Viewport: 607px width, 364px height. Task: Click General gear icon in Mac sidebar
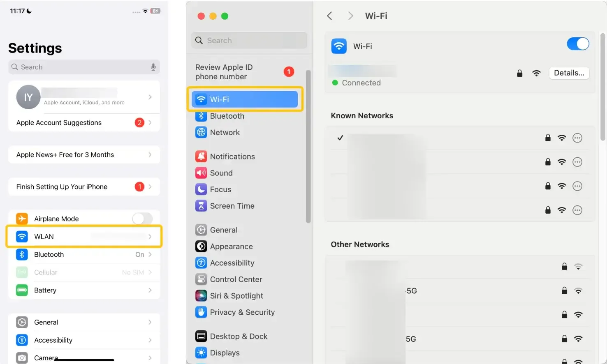coord(201,230)
